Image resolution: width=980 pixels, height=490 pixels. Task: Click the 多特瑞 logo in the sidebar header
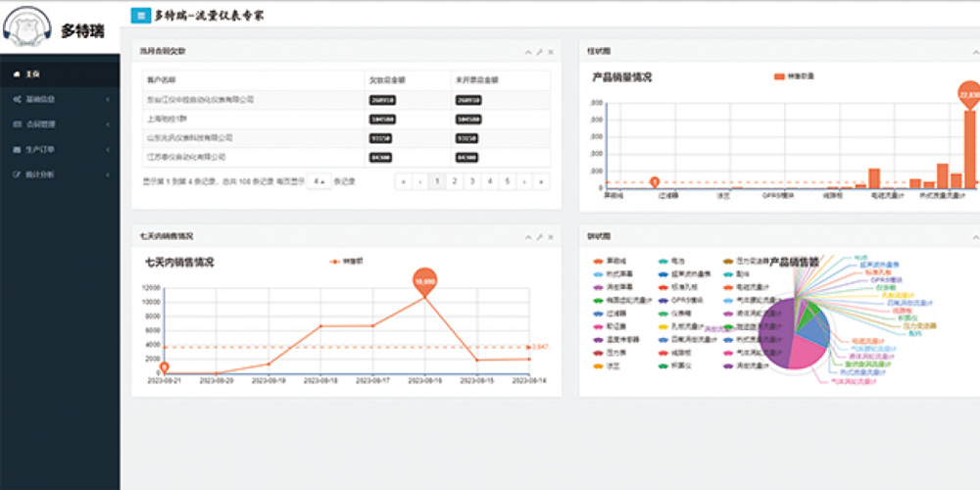coord(59,29)
